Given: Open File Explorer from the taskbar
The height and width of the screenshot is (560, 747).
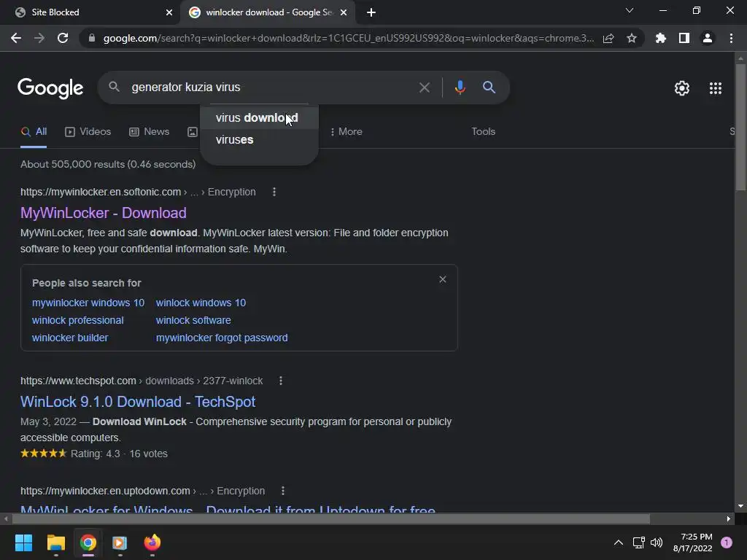Looking at the screenshot, I should pos(55,542).
